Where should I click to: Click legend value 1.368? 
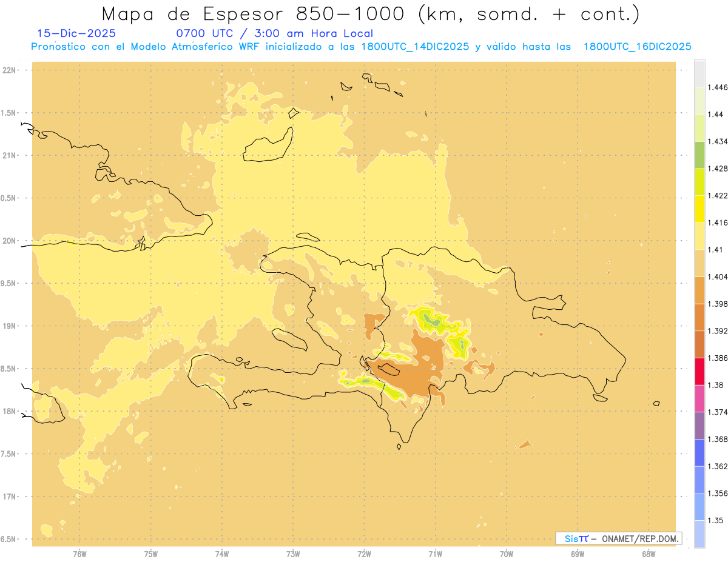point(718,439)
